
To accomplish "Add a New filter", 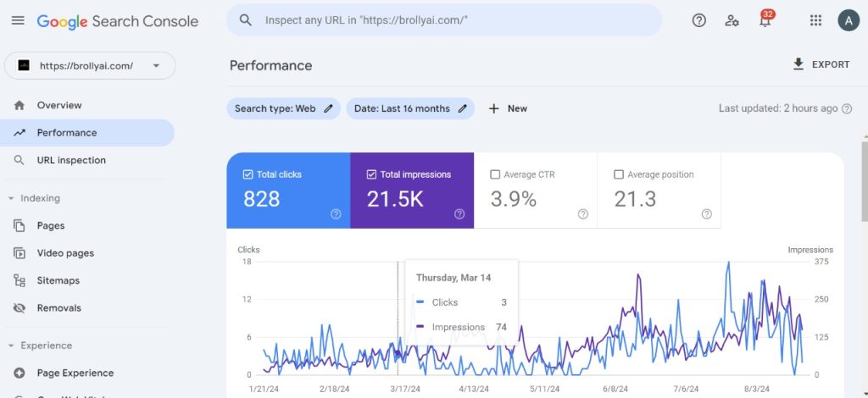I will tap(508, 108).
